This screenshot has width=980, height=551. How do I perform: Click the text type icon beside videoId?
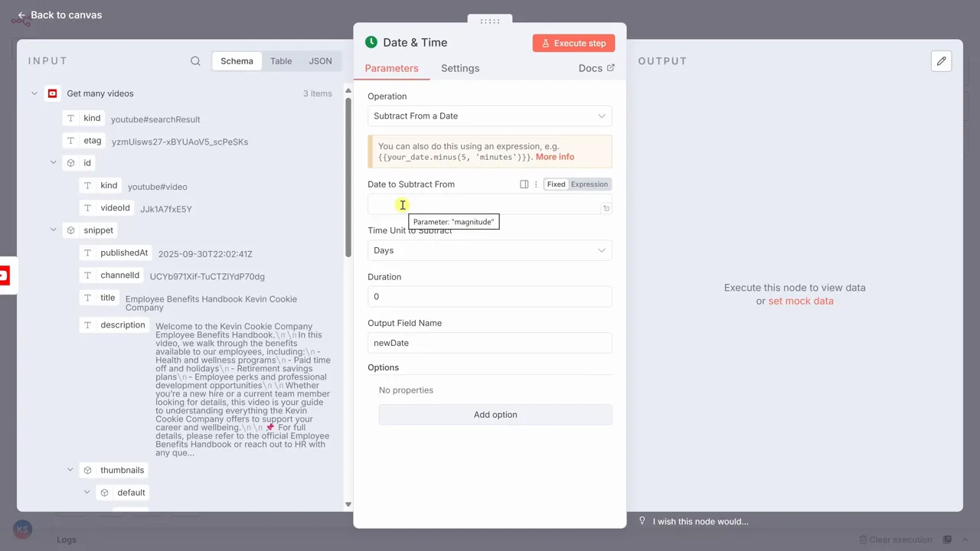(x=88, y=208)
